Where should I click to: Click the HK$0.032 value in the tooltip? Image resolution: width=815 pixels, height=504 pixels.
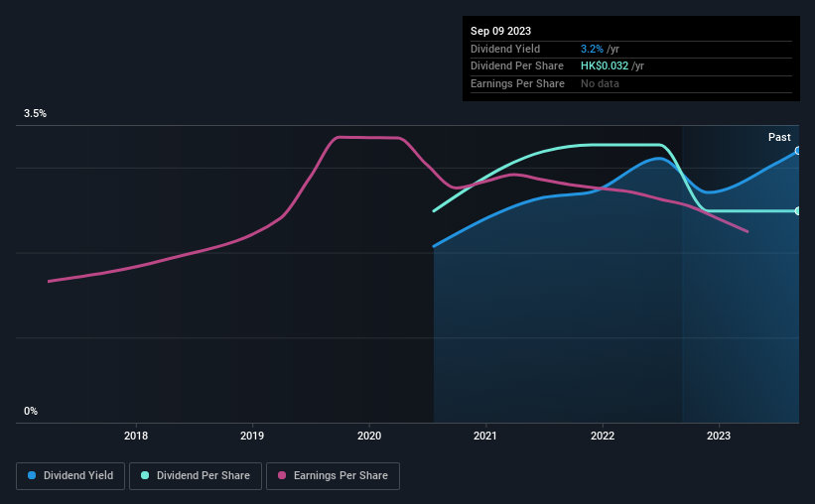[605, 65]
